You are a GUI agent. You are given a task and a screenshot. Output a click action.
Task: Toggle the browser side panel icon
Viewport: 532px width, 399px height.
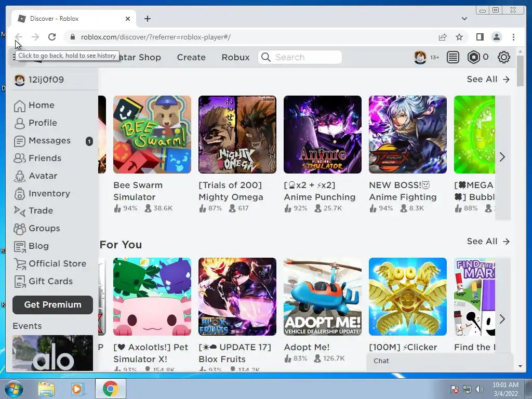coord(480,37)
